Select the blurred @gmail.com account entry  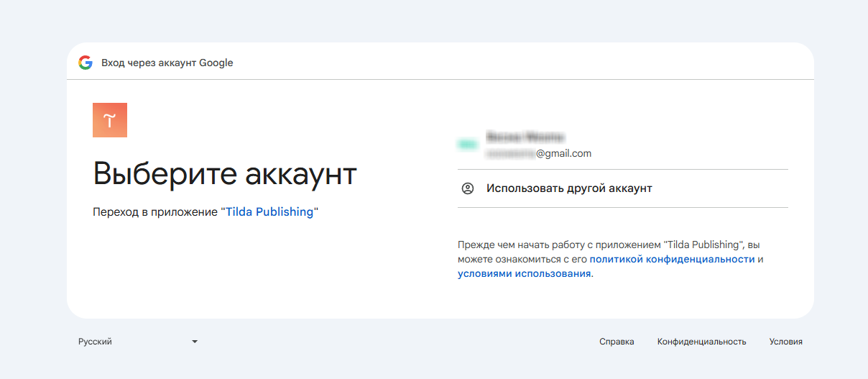coord(623,145)
